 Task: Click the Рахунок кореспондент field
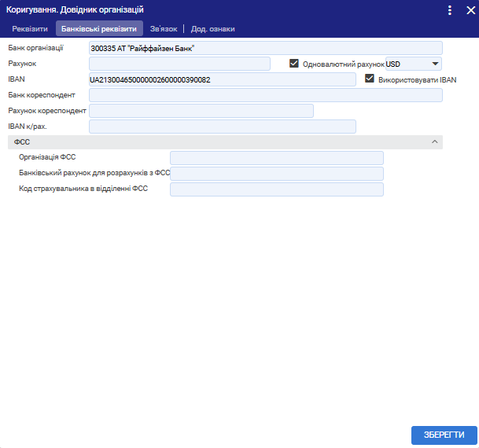pos(201,111)
